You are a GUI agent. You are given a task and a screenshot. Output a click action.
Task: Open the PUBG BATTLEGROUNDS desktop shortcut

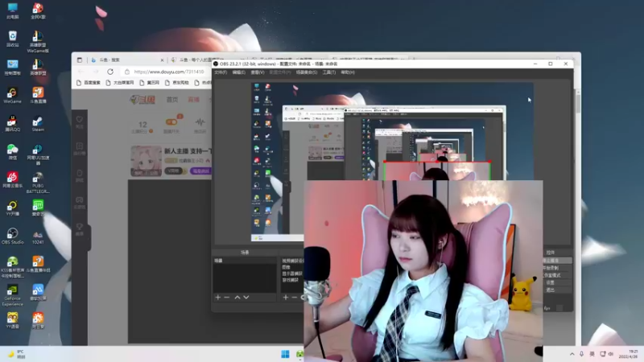pos(38,183)
